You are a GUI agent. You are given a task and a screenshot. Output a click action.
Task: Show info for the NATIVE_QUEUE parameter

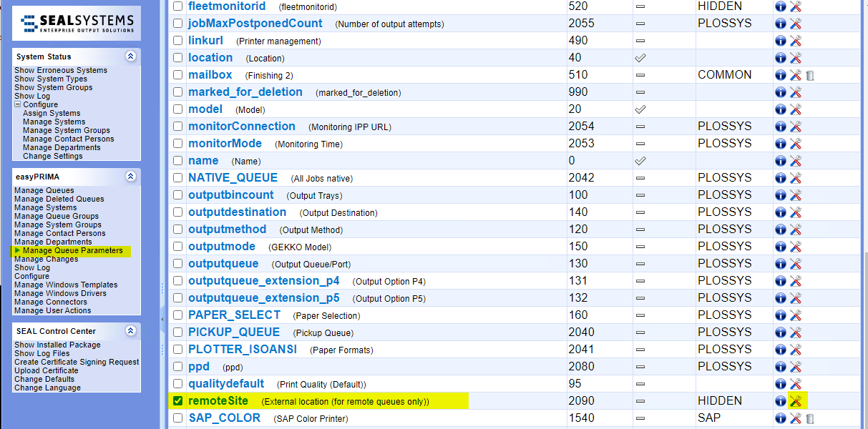[x=780, y=177]
